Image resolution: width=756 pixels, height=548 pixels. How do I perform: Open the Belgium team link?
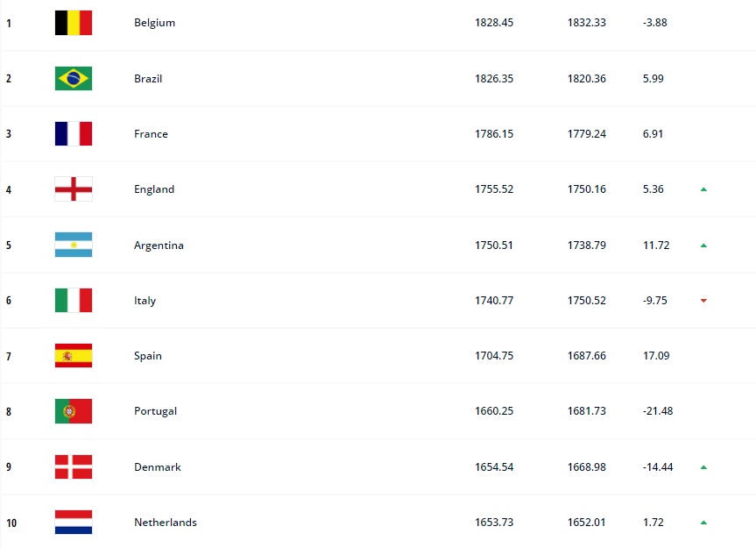(154, 23)
